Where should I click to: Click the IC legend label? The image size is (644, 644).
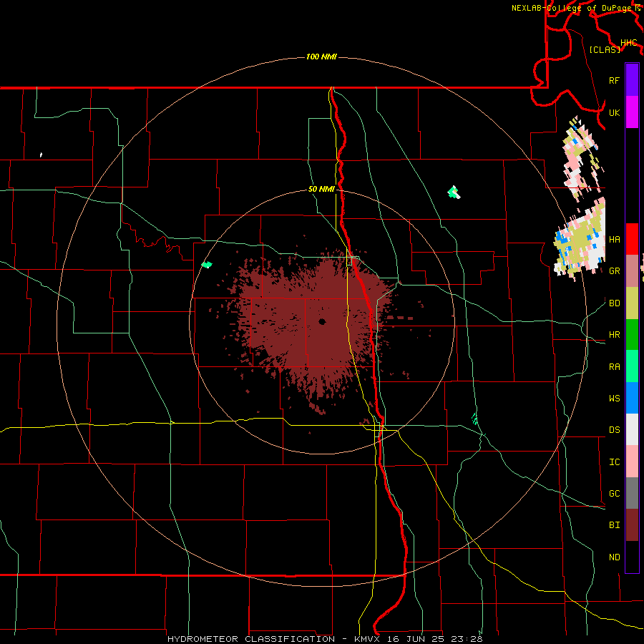614,462
